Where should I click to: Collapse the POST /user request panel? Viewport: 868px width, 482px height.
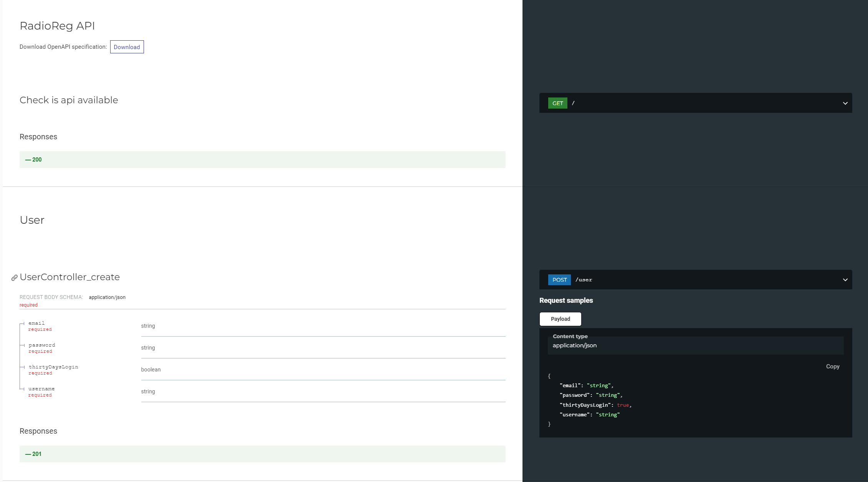[845, 280]
